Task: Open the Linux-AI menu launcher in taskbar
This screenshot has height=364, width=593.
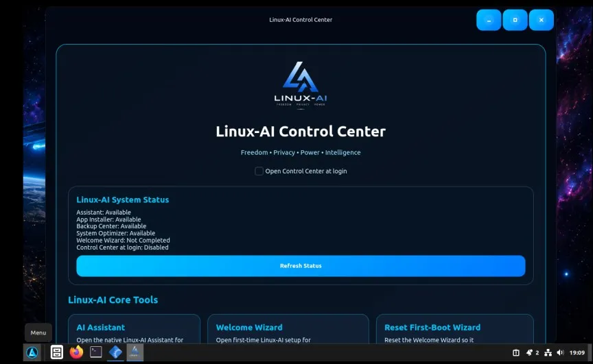Action: point(32,352)
